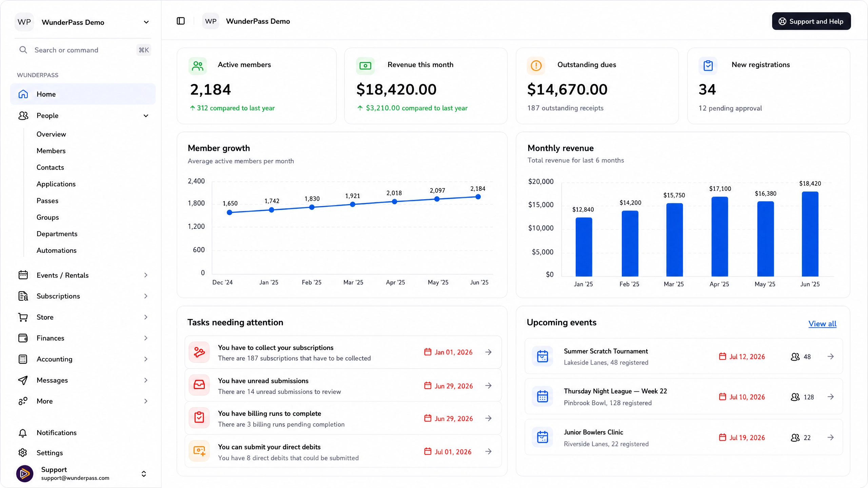The width and height of the screenshot is (868, 488).
Task: Open the direct debits task row
Action: tap(343, 451)
